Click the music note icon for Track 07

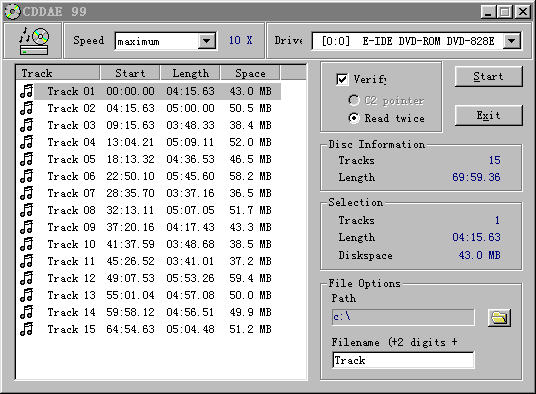(x=27, y=193)
